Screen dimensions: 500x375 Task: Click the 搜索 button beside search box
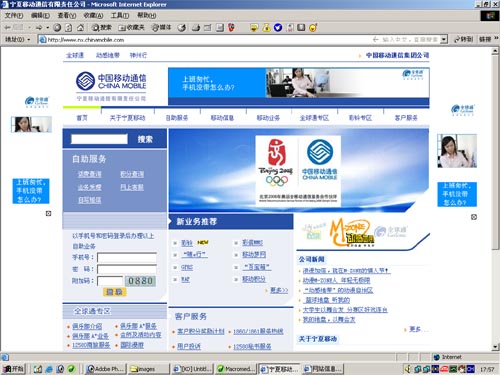(145, 139)
